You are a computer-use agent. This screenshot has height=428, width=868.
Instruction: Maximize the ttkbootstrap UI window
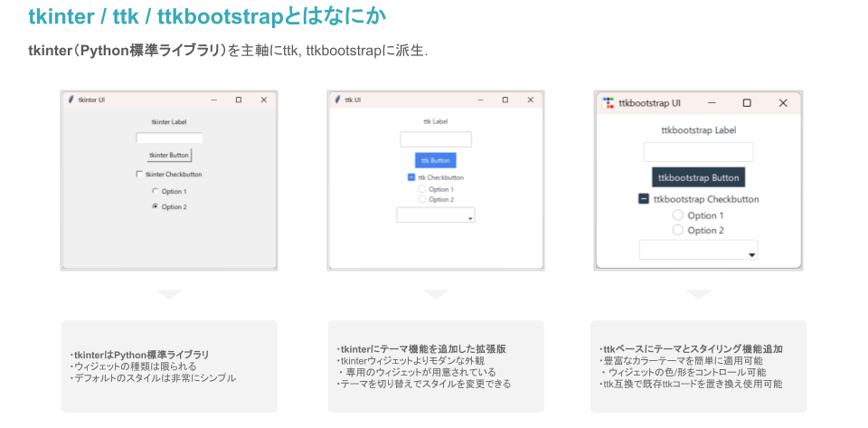tap(747, 103)
